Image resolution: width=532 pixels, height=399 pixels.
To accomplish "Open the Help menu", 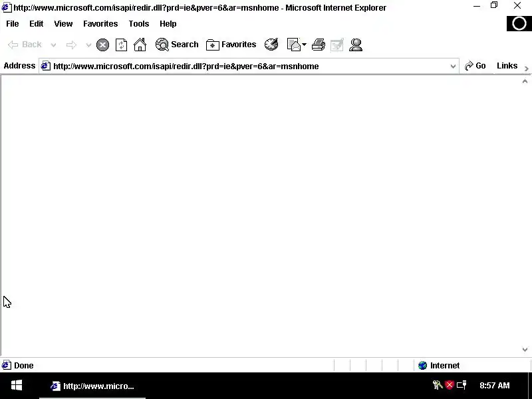I will [168, 24].
